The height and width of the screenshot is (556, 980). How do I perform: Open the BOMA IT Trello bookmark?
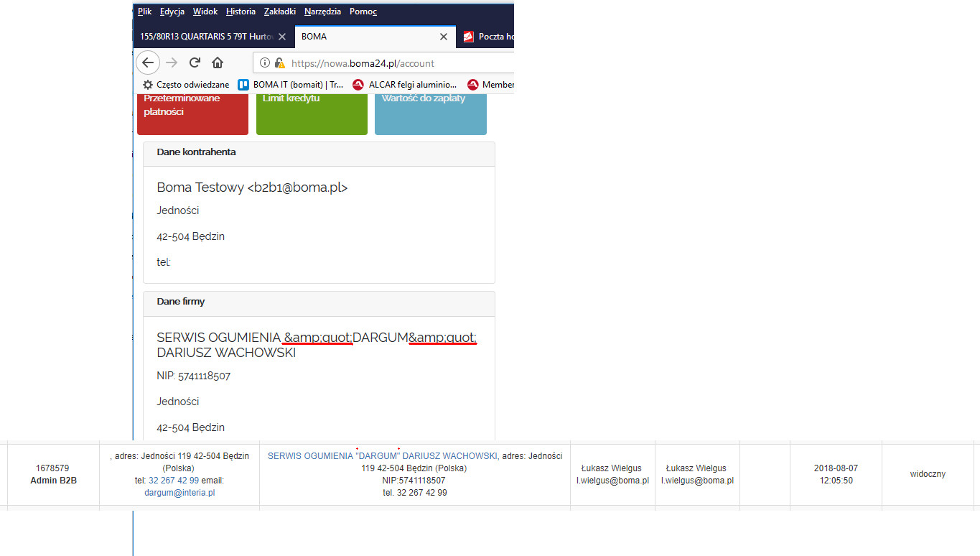[x=291, y=85]
